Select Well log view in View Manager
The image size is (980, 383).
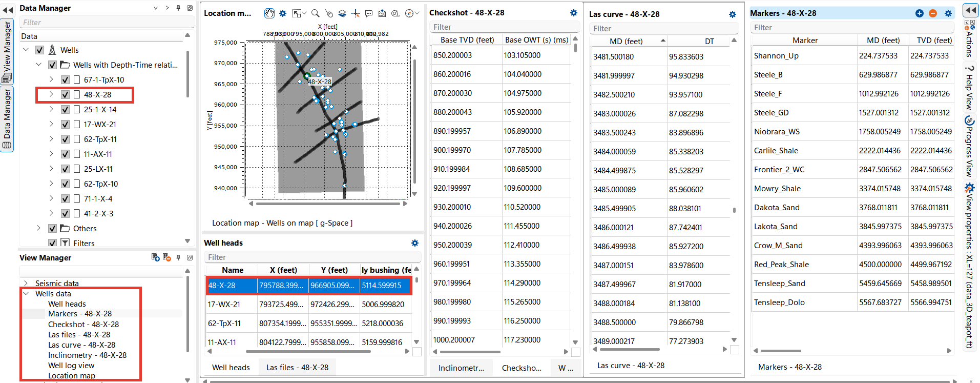click(x=71, y=366)
